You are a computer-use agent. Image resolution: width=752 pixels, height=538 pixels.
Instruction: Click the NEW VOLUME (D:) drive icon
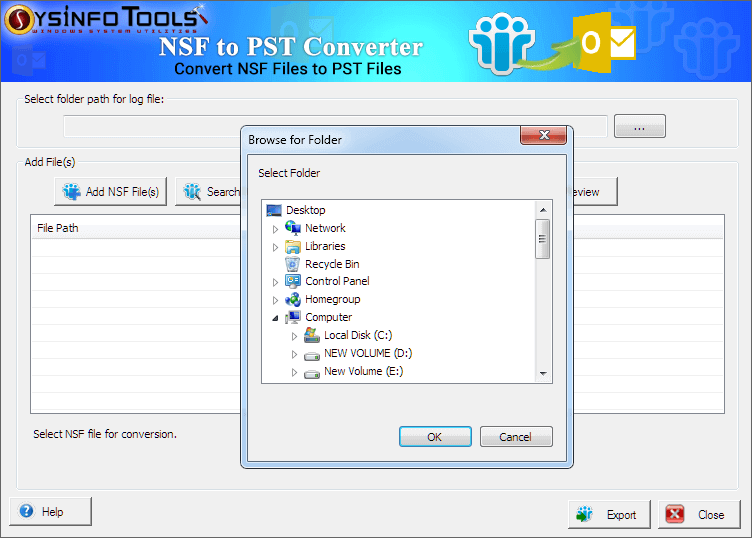(x=312, y=355)
